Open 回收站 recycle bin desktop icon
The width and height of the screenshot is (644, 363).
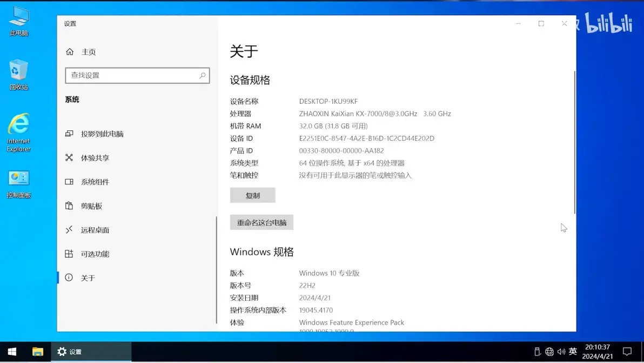click(18, 75)
